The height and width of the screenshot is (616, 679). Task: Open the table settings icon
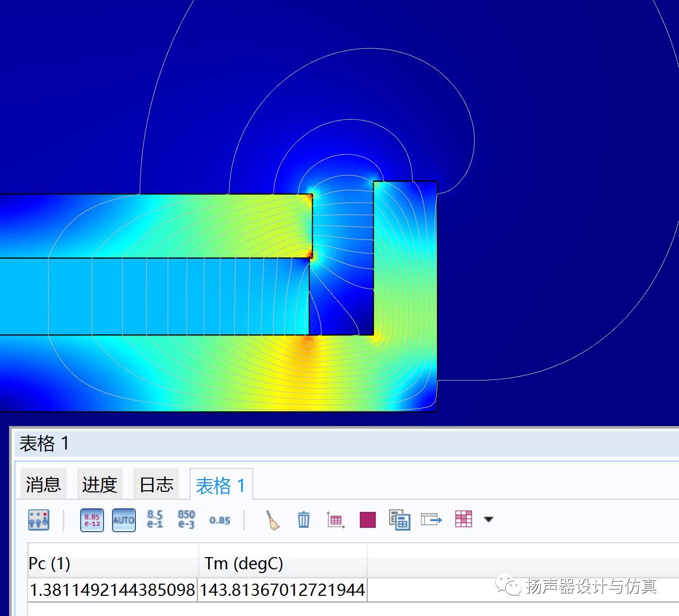(38, 520)
